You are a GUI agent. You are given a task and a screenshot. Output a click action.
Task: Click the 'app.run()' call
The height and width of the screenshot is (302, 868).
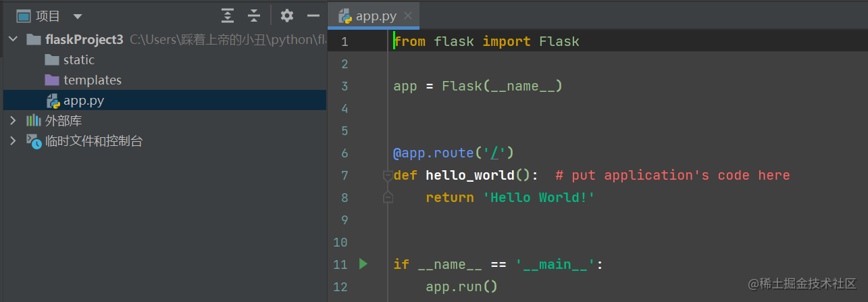pyautogui.click(x=462, y=287)
